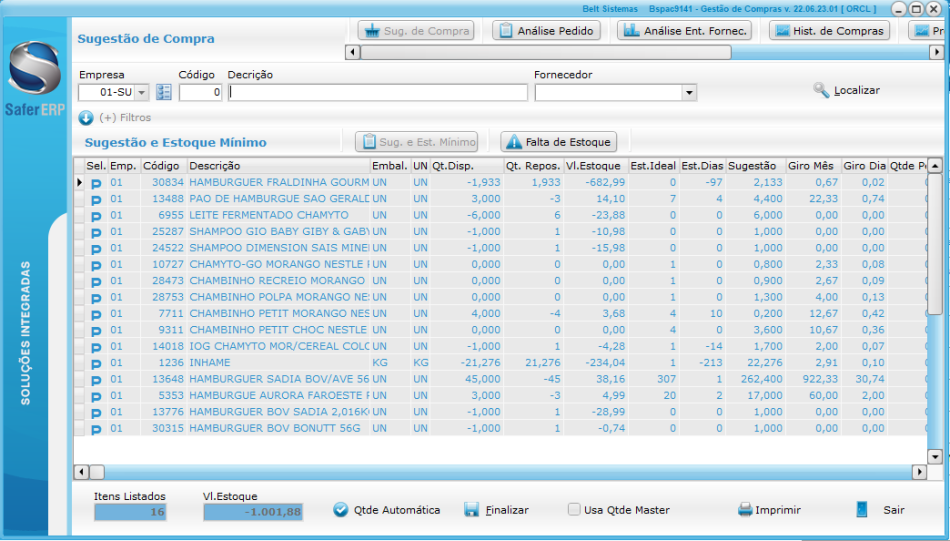Screen dimensions: 950x541
Task: Click the Falta de Estoque warning icon
Action: [x=513, y=143]
